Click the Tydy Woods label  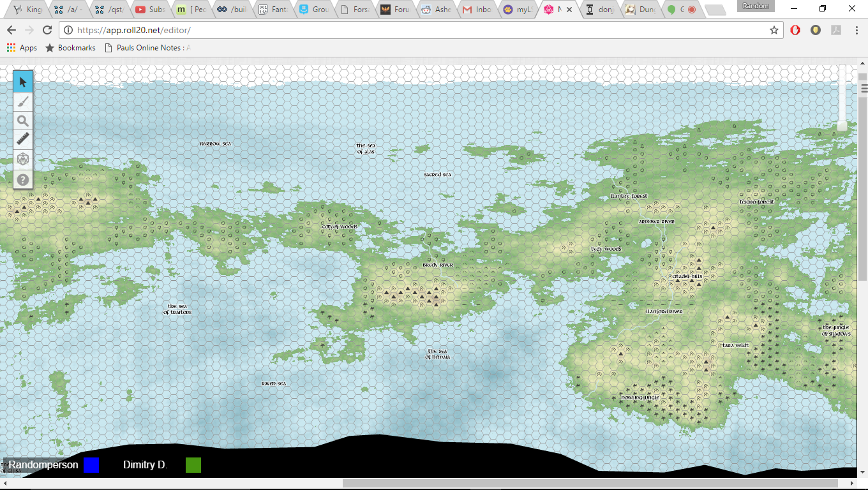[x=606, y=249]
